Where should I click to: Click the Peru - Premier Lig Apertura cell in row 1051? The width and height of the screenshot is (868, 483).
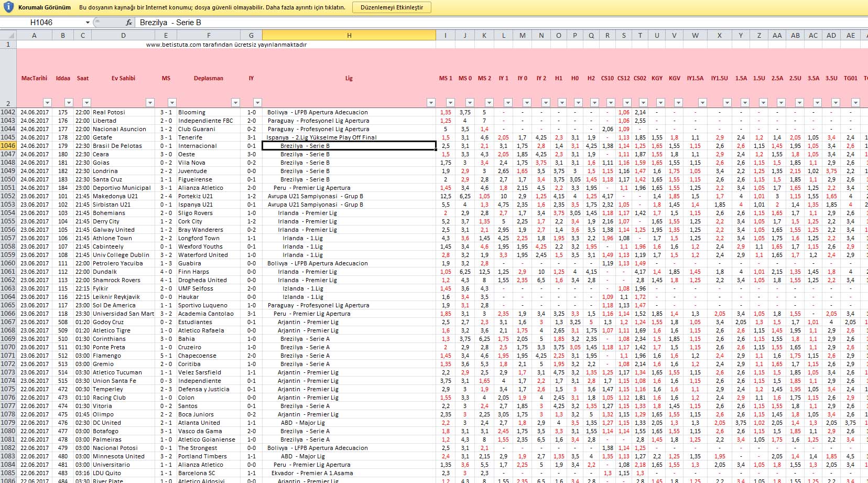click(349, 188)
